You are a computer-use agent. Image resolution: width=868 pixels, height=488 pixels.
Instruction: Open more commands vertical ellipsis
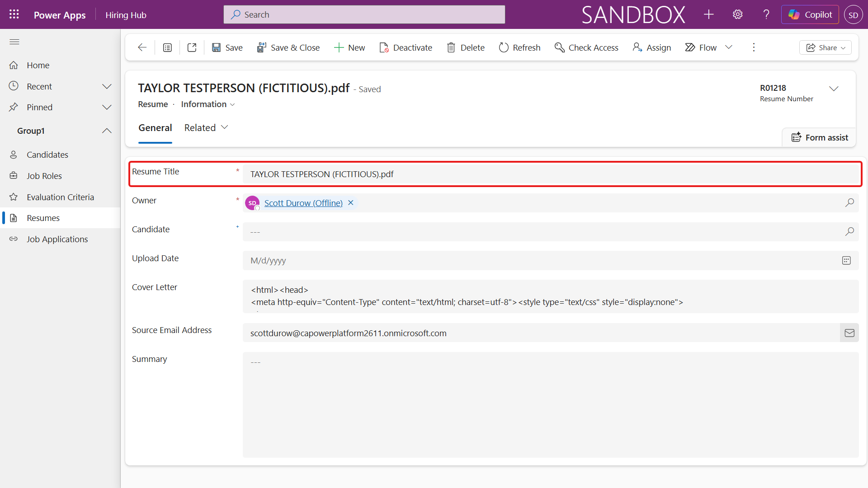[754, 47]
